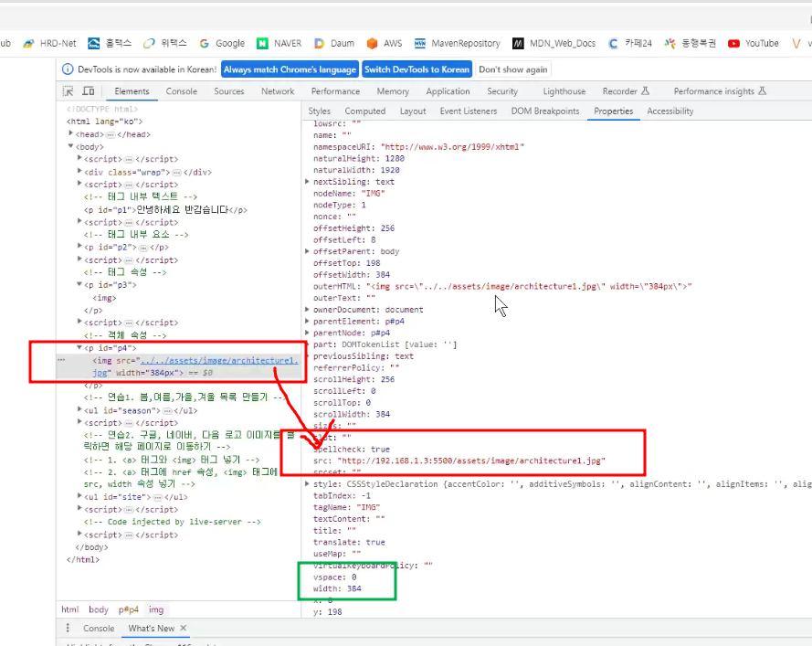Open the Performance panel tab
This screenshot has width=812, height=646.
click(x=335, y=91)
